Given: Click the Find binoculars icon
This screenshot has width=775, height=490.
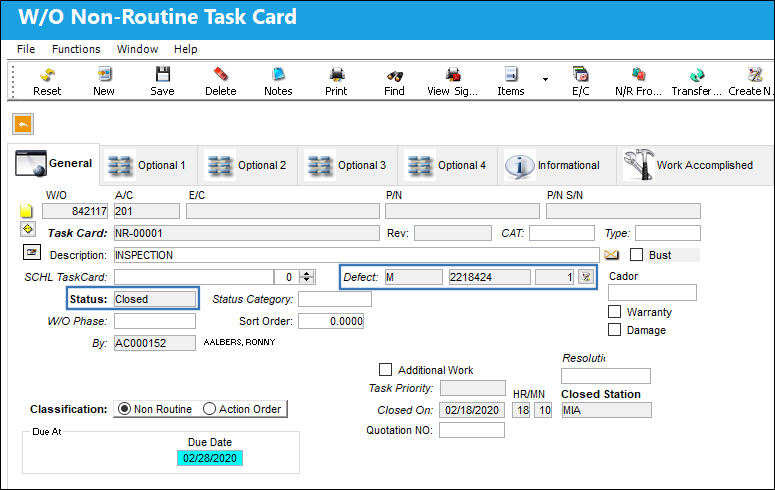Looking at the screenshot, I should pyautogui.click(x=394, y=75).
